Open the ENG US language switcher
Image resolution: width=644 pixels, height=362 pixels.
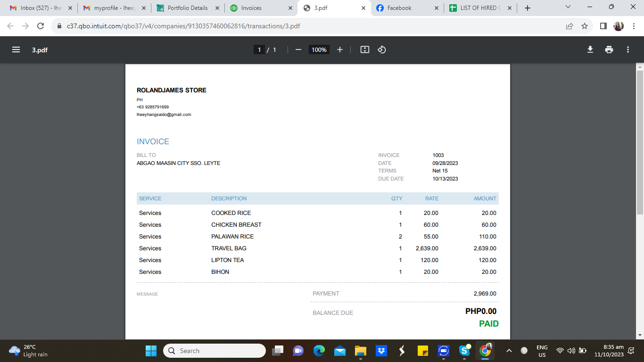542,351
